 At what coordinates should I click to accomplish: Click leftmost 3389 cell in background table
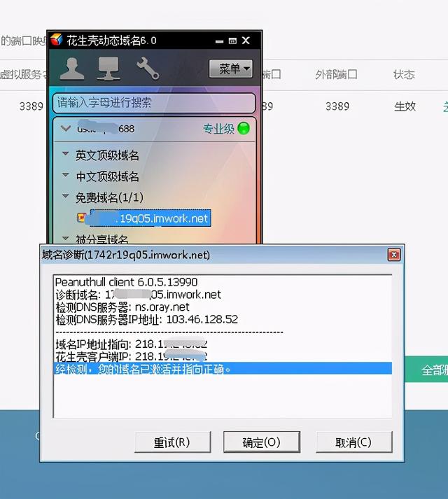click(31, 106)
